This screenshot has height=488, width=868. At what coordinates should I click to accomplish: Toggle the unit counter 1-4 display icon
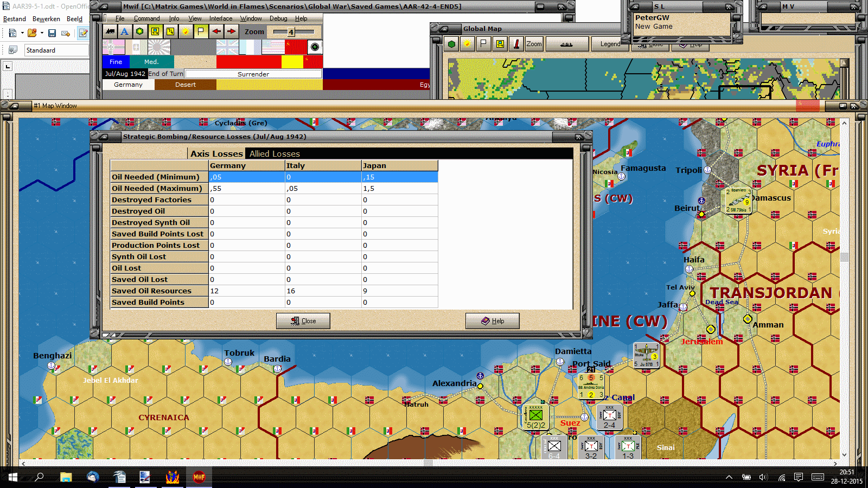coord(155,31)
